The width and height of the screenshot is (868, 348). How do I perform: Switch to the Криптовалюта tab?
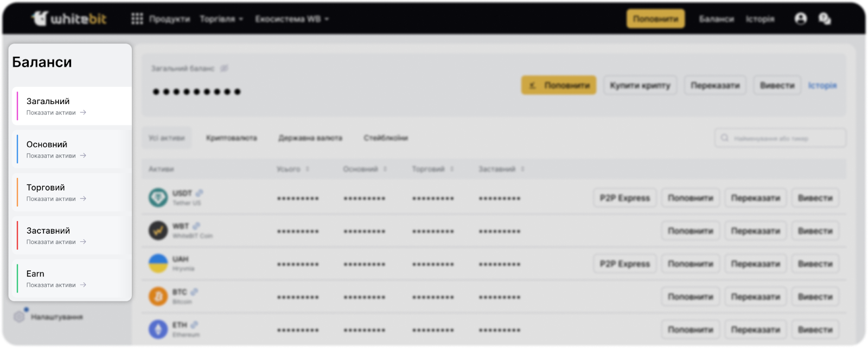tap(232, 138)
